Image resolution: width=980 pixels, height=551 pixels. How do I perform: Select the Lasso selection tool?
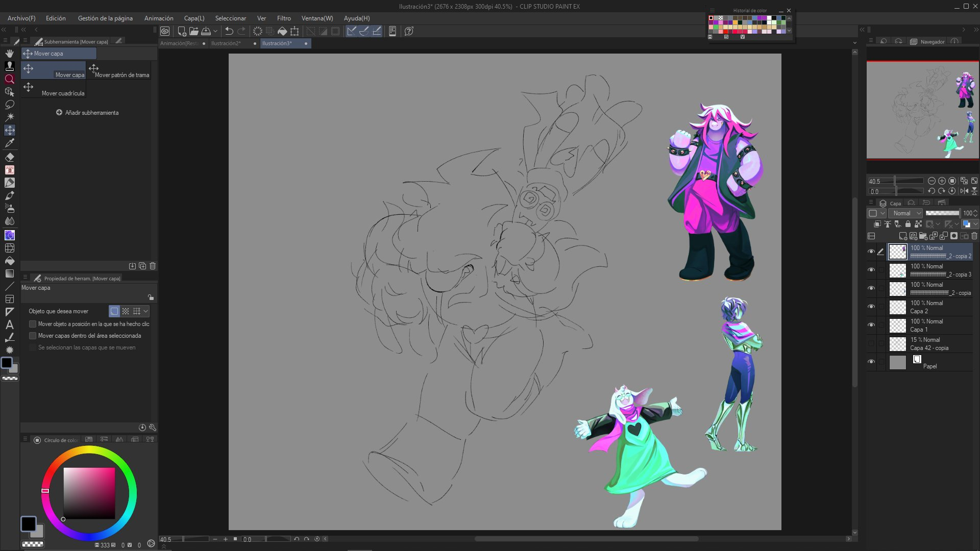coord(10,105)
